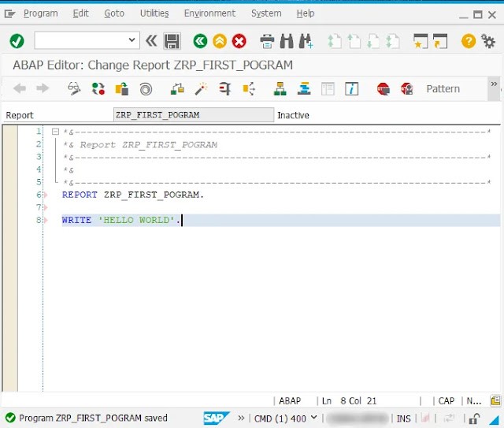504x428 pixels.
Task: Click Other Object icon
Action: click(x=122, y=88)
